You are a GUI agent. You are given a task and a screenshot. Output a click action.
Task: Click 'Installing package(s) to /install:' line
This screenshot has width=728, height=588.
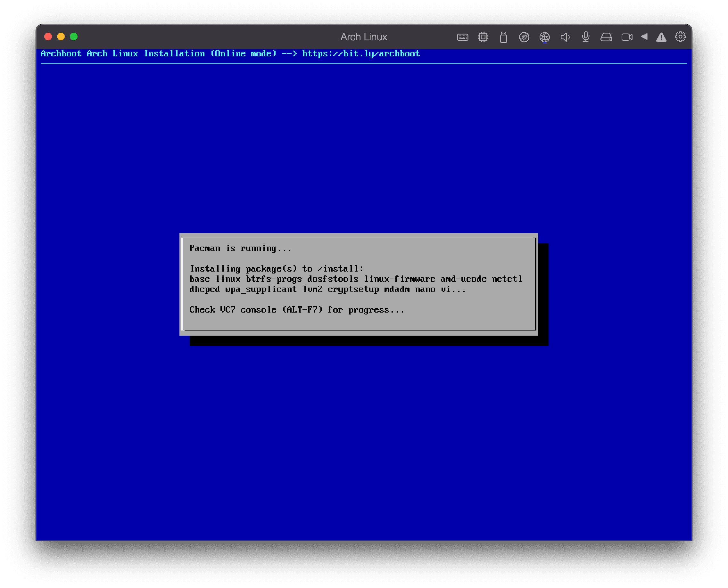pos(276,269)
